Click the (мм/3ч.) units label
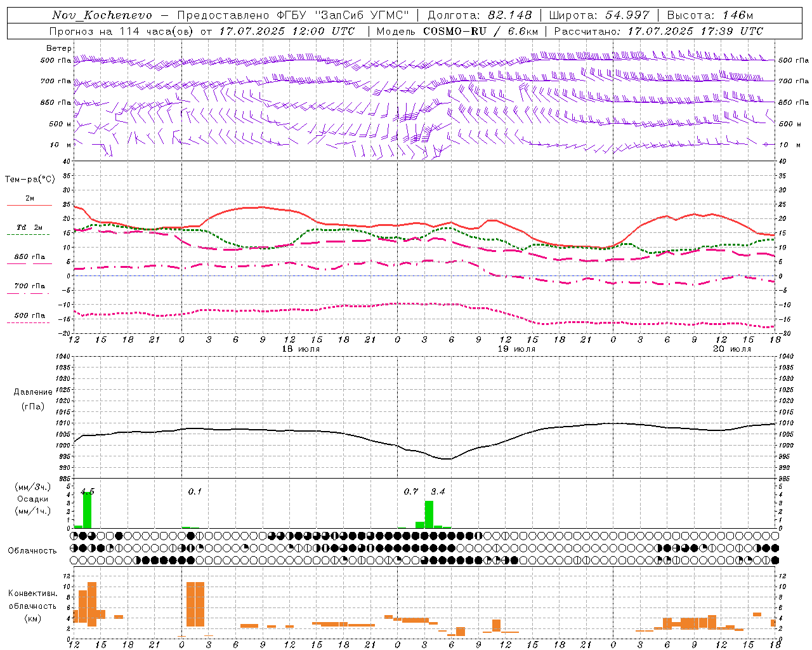This screenshot has width=812, height=650. (x=32, y=487)
